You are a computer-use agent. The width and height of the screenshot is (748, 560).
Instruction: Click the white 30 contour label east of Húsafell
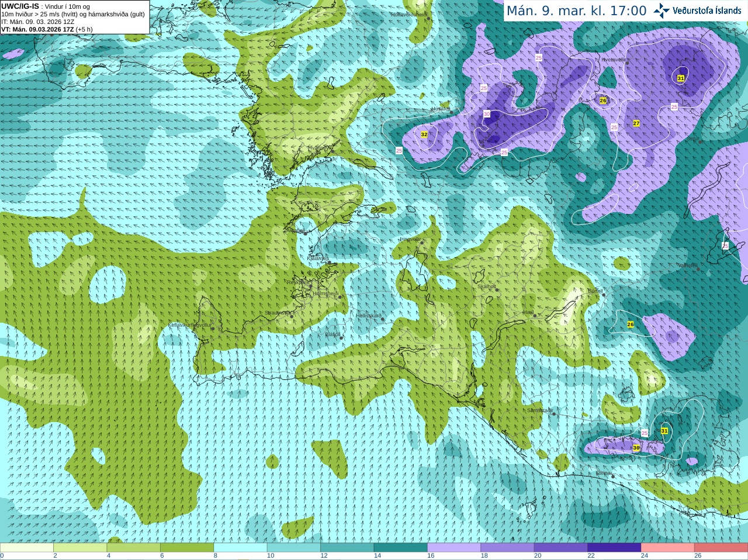pyautogui.click(x=487, y=114)
